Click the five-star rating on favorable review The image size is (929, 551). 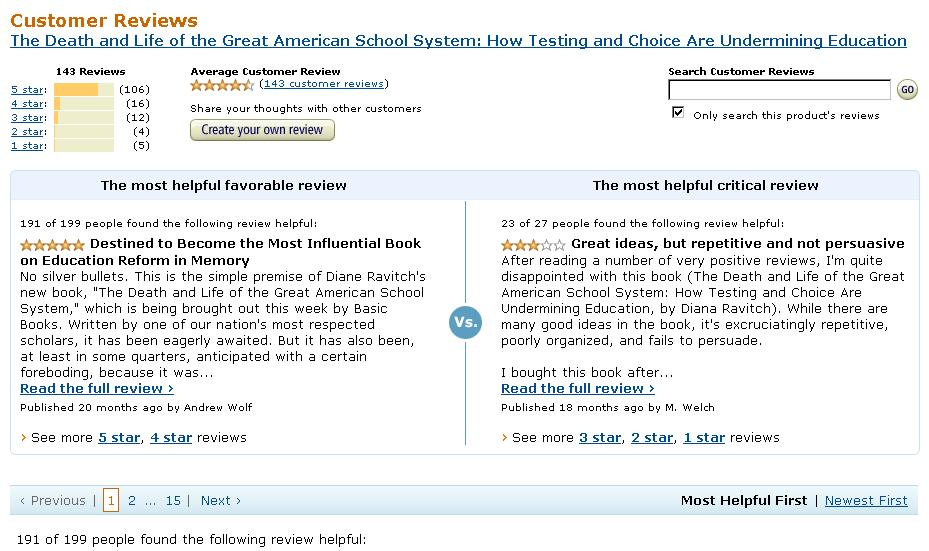(x=52, y=244)
